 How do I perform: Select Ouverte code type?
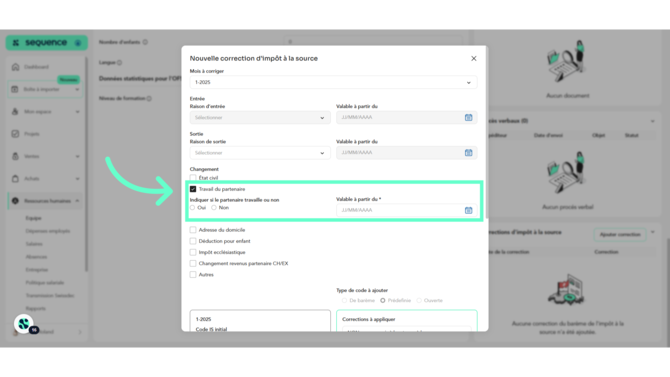pos(419,300)
